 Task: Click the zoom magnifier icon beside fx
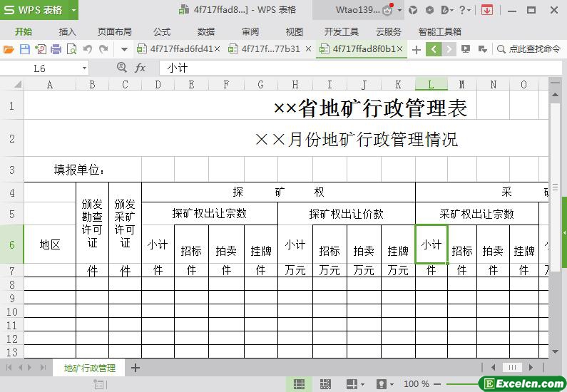tap(121, 68)
